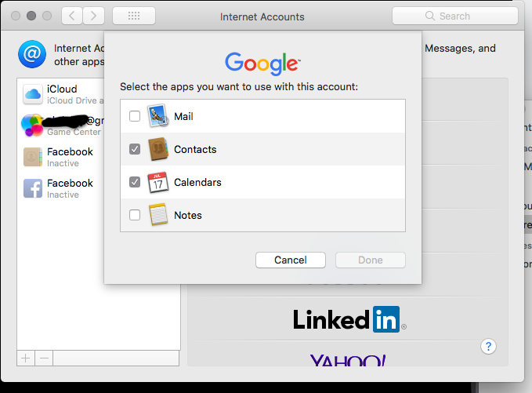532x393 pixels.
Task: Click the dark minimize window button
Action: pyautogui.click(x=31, y=16)
